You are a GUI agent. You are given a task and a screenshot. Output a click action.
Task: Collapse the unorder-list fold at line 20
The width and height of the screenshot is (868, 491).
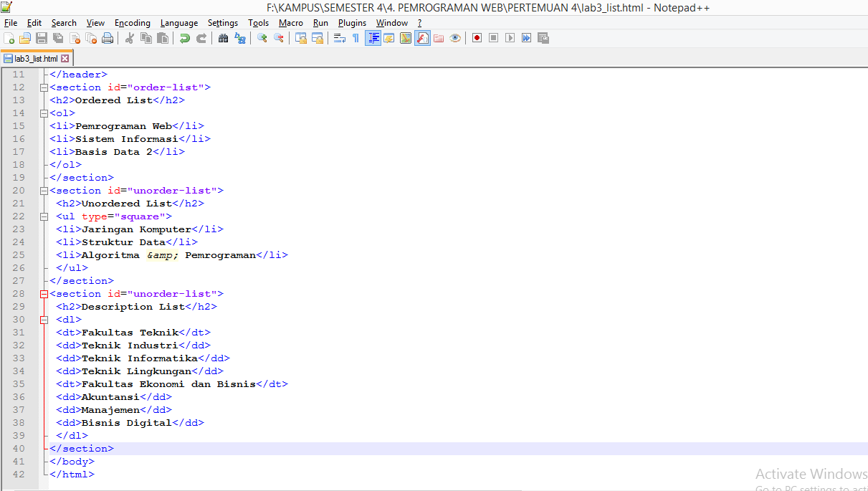click(44, 190)
